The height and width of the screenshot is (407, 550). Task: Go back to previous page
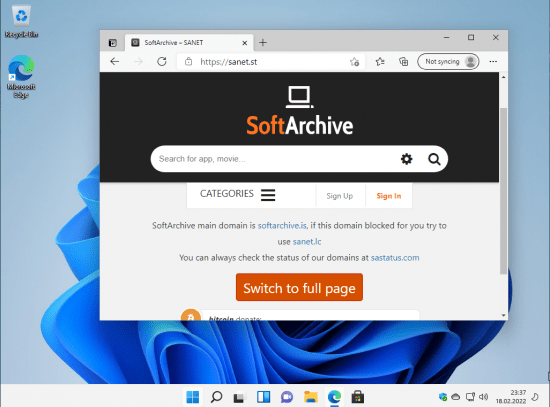115,62
